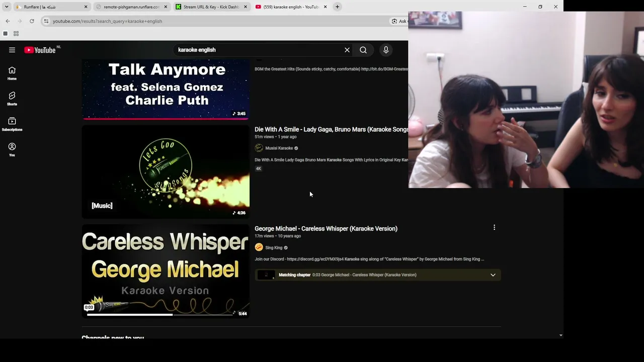Image resolution: width=644 pixels, height=362 pixels.
Task: Switch to the remote-pishgaman.runflare tab
Action: tap(131, 7)
